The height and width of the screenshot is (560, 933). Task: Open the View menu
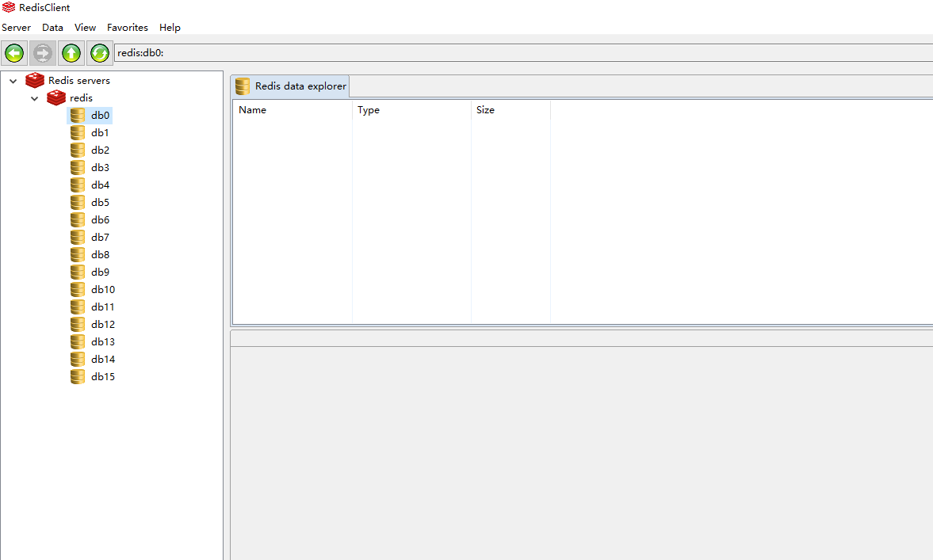coord(85,28)
